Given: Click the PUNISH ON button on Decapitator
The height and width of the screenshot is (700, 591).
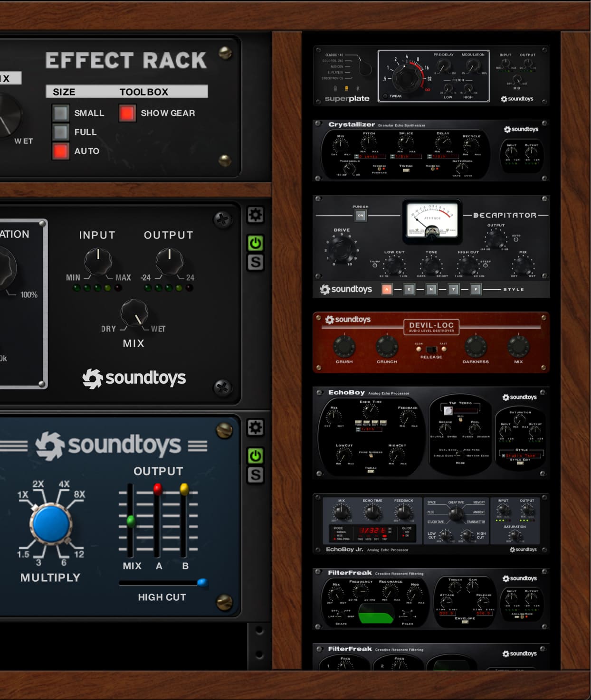Looking at the screenshot, I should [361, 216].
